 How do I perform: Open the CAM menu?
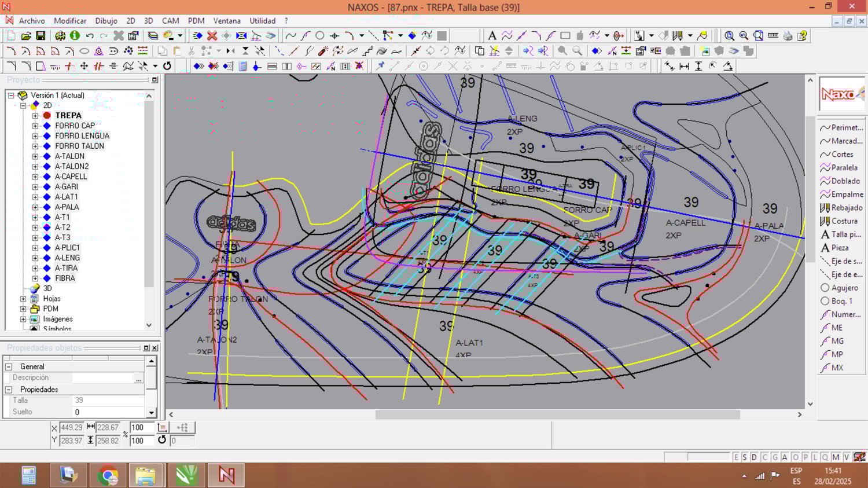click(x=170, y=21)
